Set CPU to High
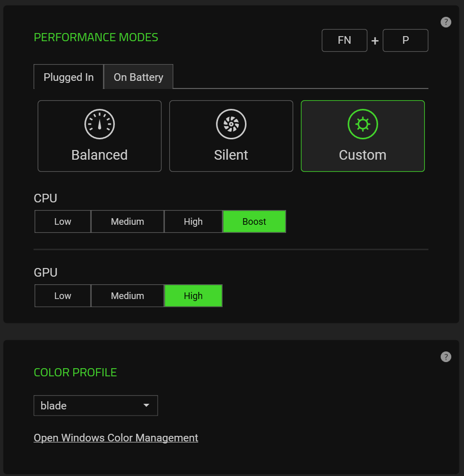Image resolution: width=464 pixels, height=476 pixels. click(x=193, y=222)
